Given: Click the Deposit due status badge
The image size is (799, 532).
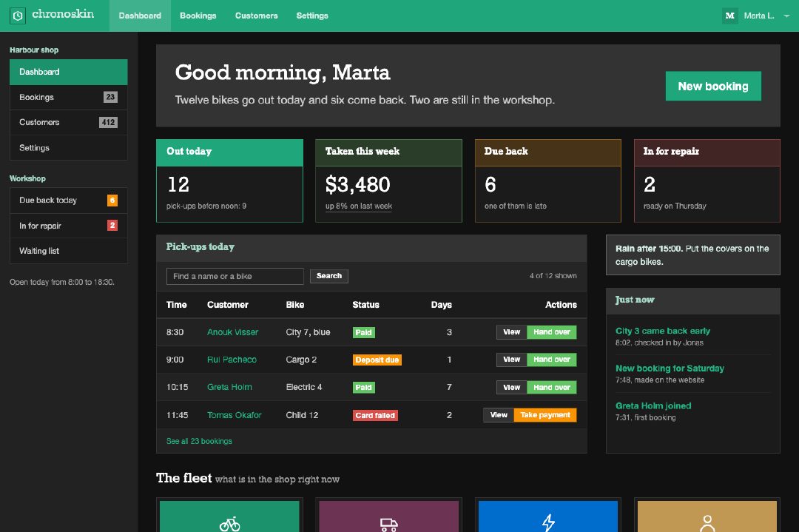Looking at the screenshot, I should click(377, 360).
